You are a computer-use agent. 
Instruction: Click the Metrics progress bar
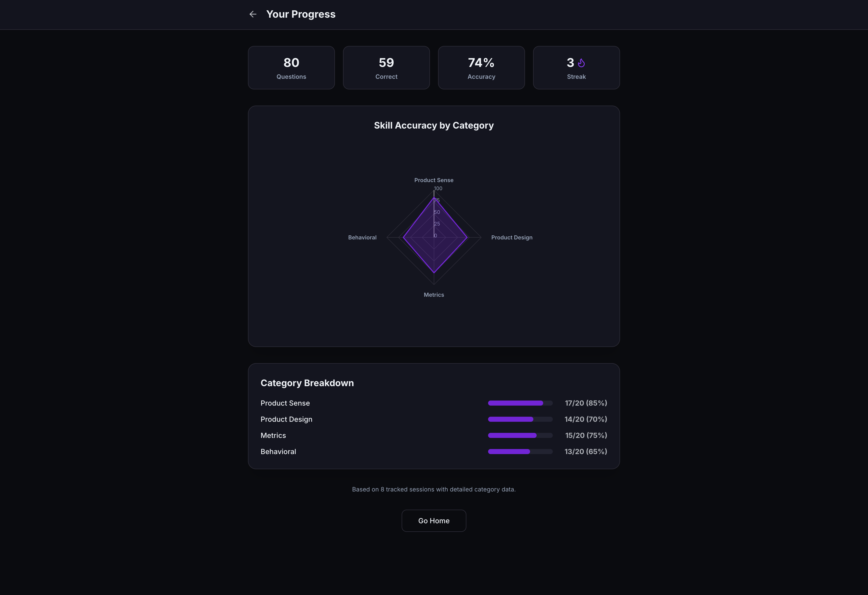[520, 435]
